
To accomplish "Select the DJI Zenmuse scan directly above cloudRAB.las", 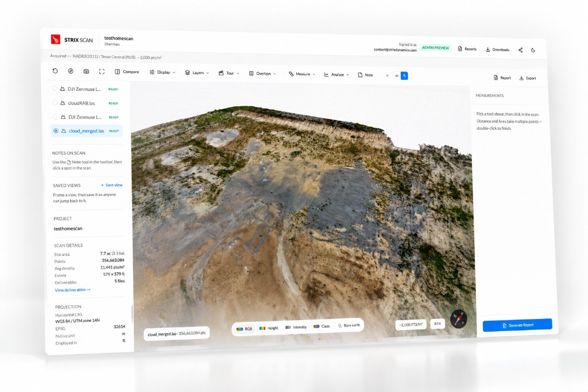I will pos(55,89).
